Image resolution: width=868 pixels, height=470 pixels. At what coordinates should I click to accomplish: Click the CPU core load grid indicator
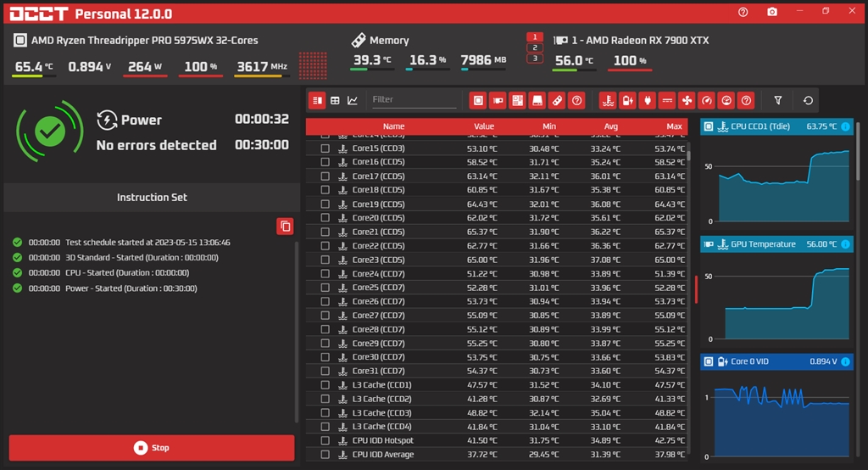(313, 65)
